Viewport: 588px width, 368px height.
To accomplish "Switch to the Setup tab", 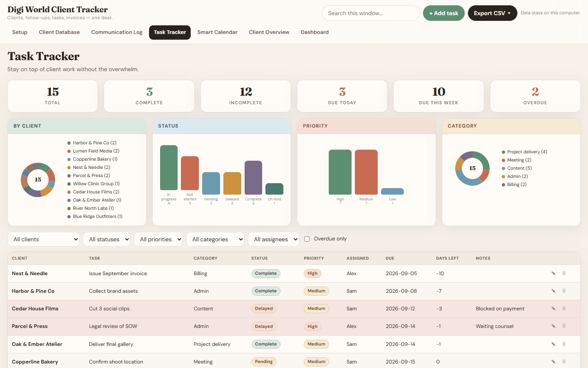I will 20,32.
